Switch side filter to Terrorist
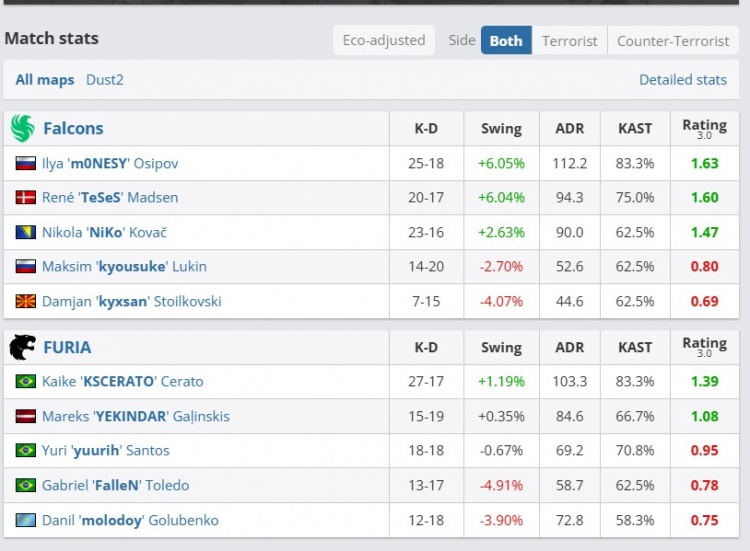Screen dimensions: 750x551 569,41
